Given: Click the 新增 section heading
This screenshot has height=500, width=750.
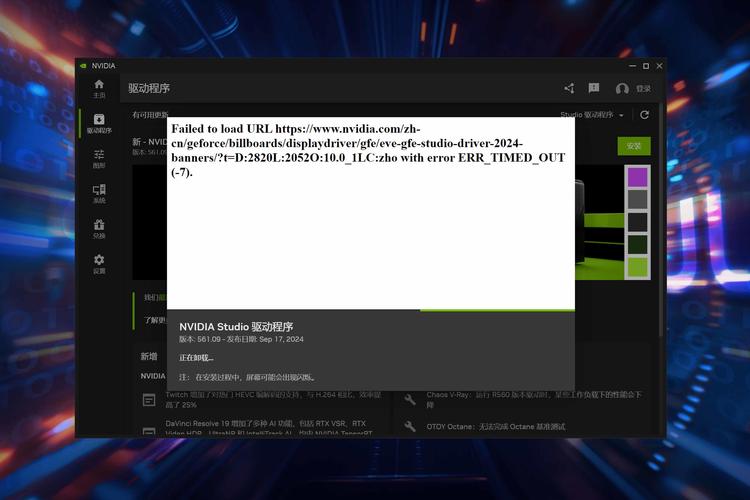Looking at the screenshot, I should click(x=149, y=356).
